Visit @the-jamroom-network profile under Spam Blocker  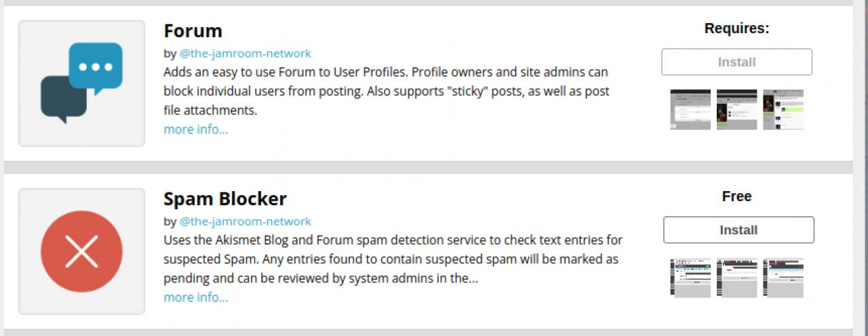click(x=245, y=222)
